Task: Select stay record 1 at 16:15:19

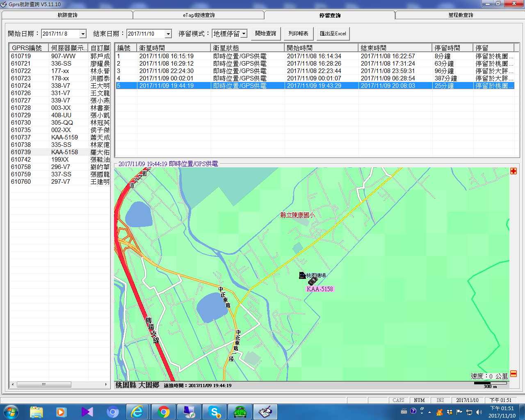Action: pos(315,56)
